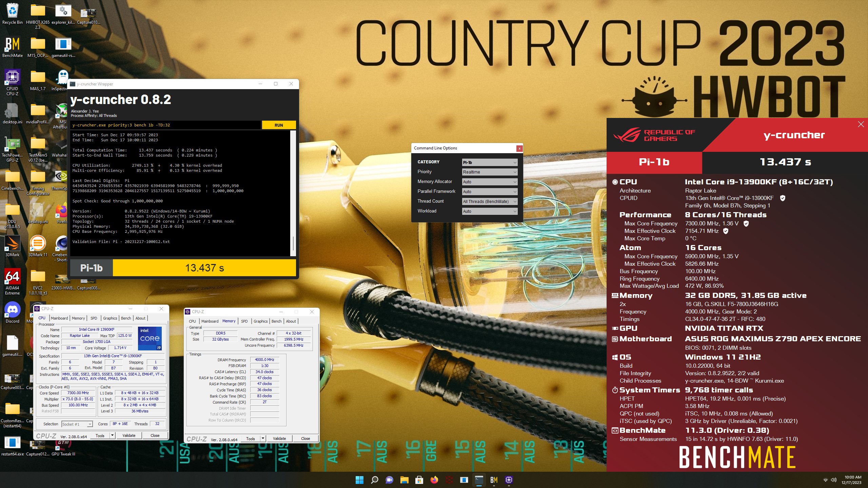Expand Tools dropdown arrow in left CPU-Z
868x488 pixels.
(112, 435)
